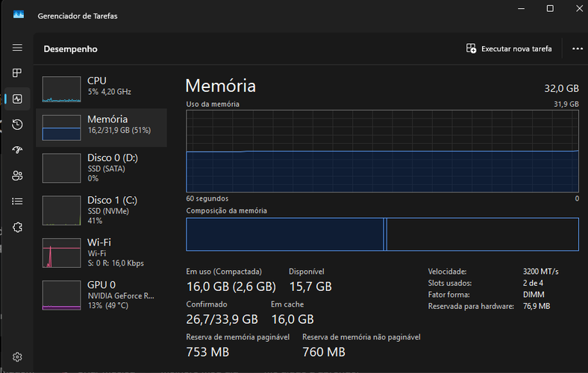Screen dimensions: 588x373
Task: Click the 76,9 MB hardware reserved value
Action: 537,307
